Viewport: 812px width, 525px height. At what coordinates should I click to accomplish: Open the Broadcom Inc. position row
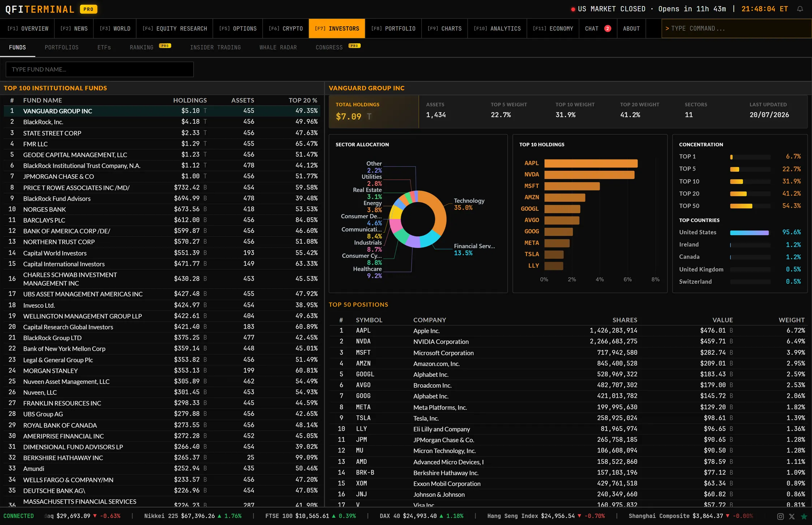click(568, 385)
